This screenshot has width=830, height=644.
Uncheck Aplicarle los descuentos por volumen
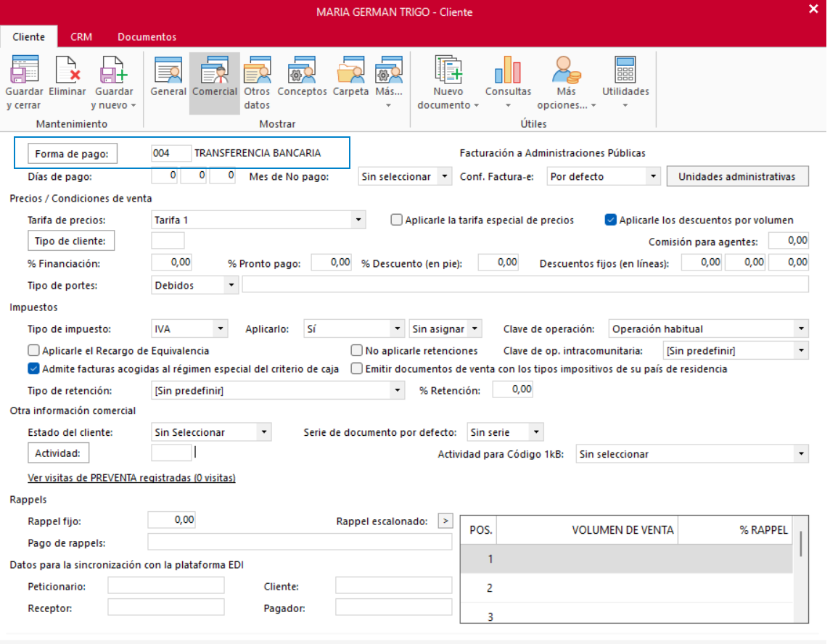(610, 220)
